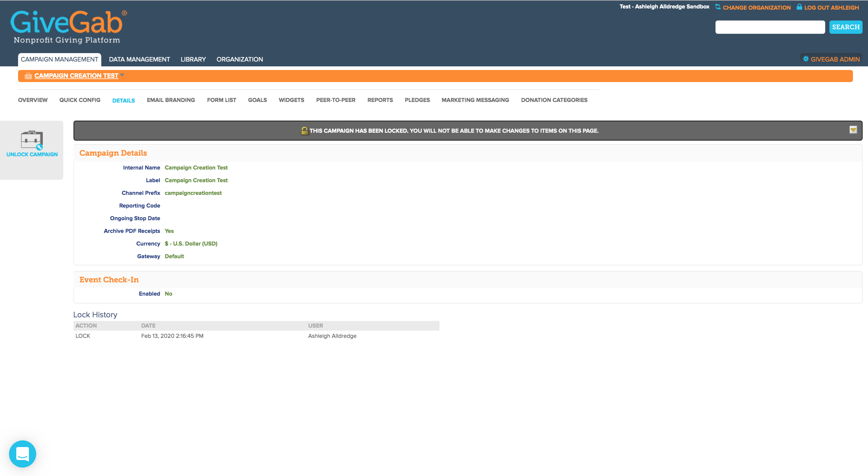Go to the Donation Categories tab
The width and height of the screenshot is (868, 476).
tap(554, 100)
